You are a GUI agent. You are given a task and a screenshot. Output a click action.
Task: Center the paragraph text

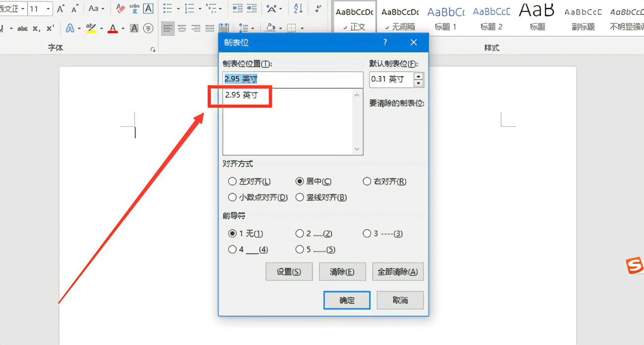[182, 28]
